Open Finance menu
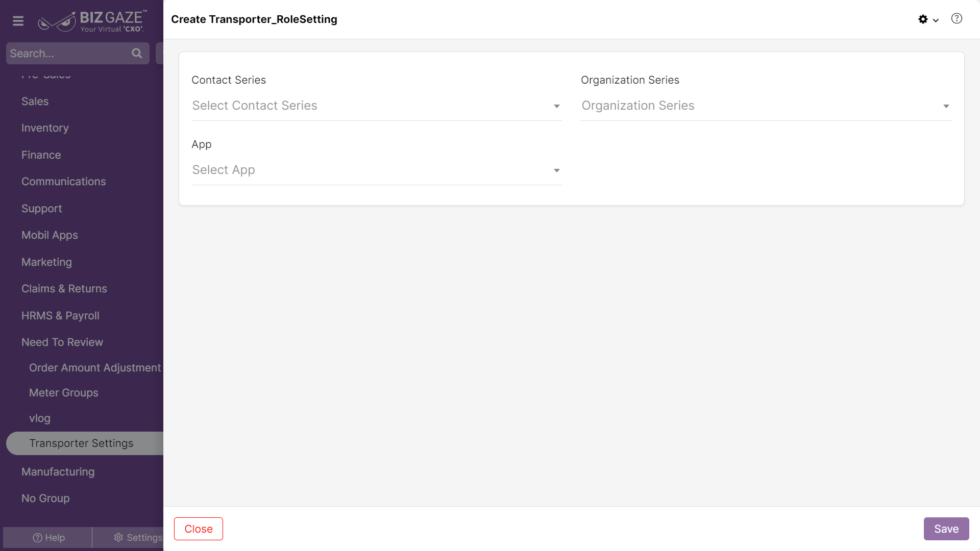This screenshot has width=980, height=551. coord(41,155)
